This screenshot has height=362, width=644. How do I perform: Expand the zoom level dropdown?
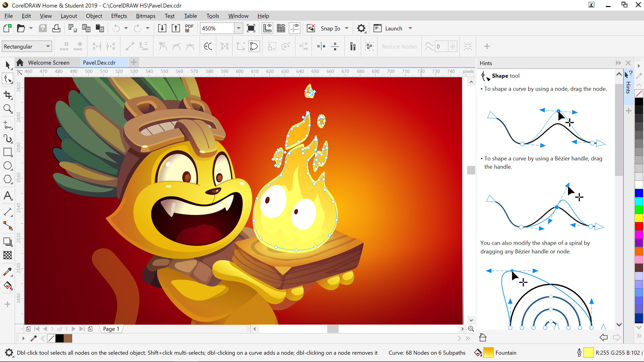238,28
